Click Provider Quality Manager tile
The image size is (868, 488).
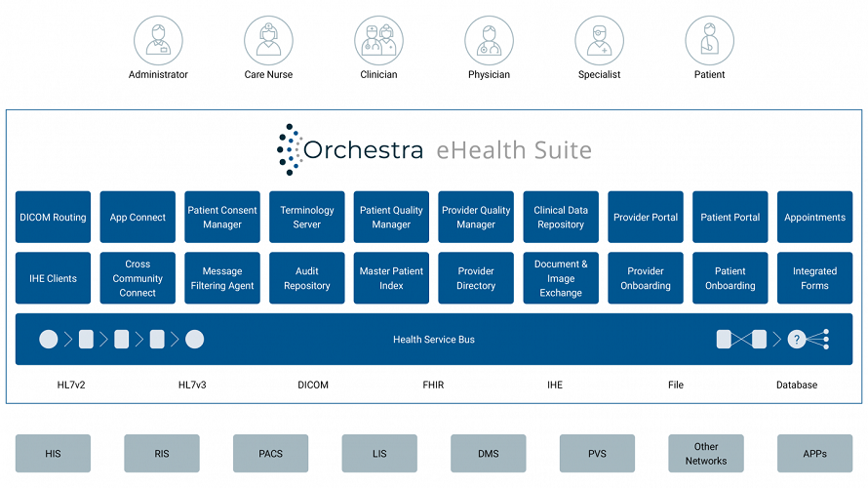point(476,217)
